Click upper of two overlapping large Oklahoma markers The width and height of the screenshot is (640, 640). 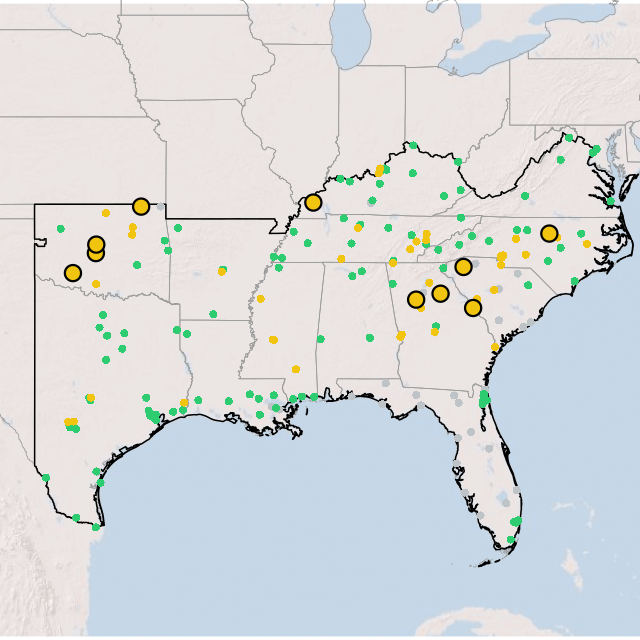coord(96,244)
